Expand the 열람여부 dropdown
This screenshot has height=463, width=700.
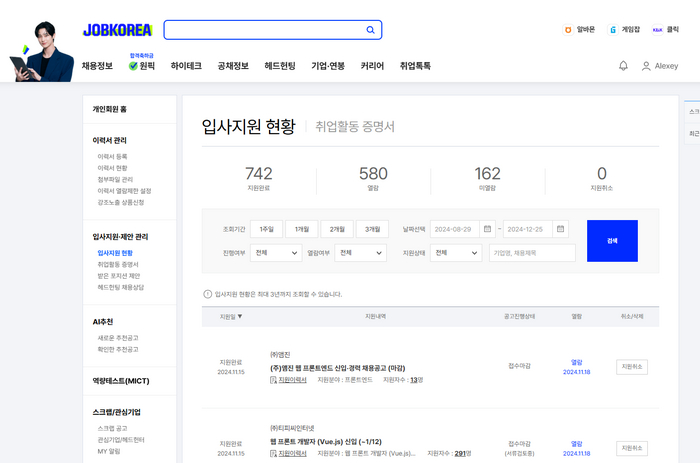tap(360, 253)
